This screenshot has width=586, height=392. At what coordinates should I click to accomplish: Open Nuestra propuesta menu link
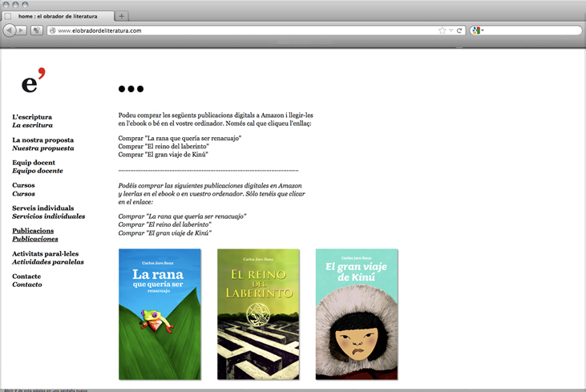[43, 148]
